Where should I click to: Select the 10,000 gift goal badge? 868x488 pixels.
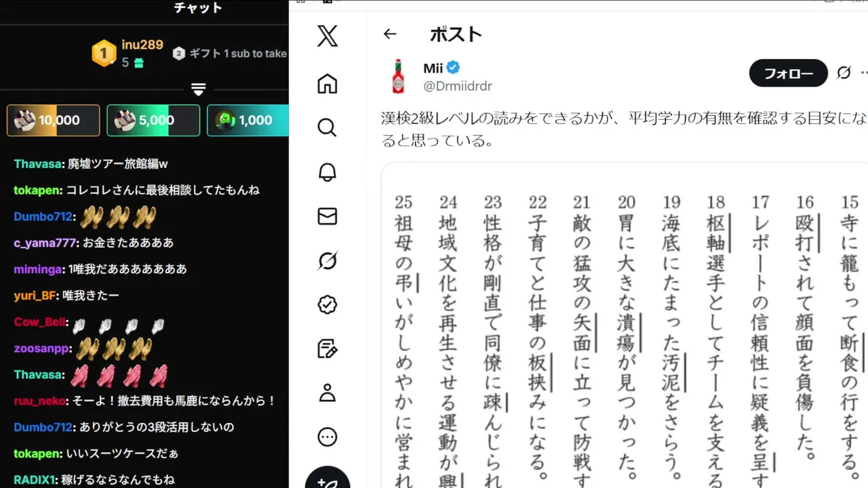pos(54,121)
